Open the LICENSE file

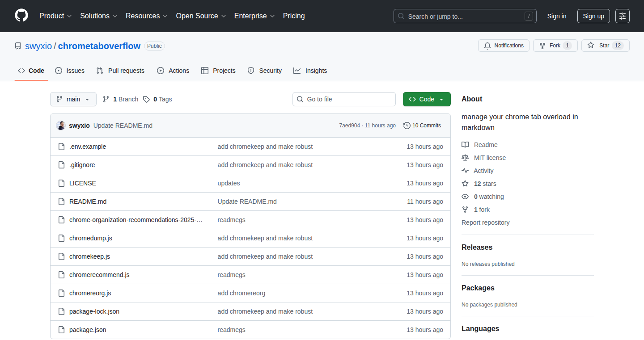pyautogui.click(x=83, y=183)
